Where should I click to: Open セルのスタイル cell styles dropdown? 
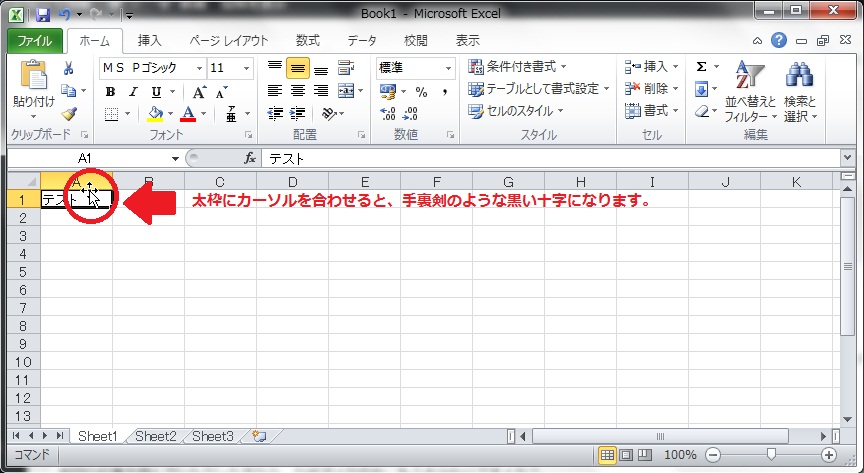point(515,111)
